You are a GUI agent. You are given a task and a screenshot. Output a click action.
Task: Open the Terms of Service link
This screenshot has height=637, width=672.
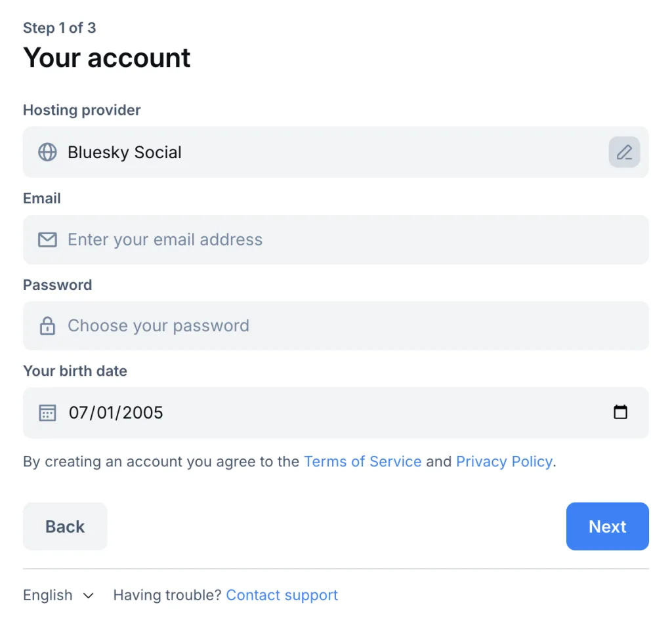click(x=363, y=462)
